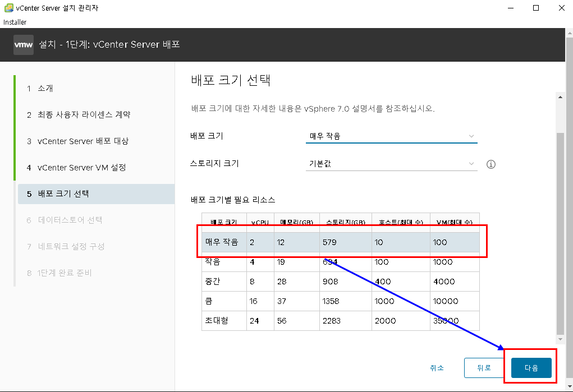Screen dimensions: 573x392
Task: Click vCPU value 16 in table
Action: [x=253, y=301]
